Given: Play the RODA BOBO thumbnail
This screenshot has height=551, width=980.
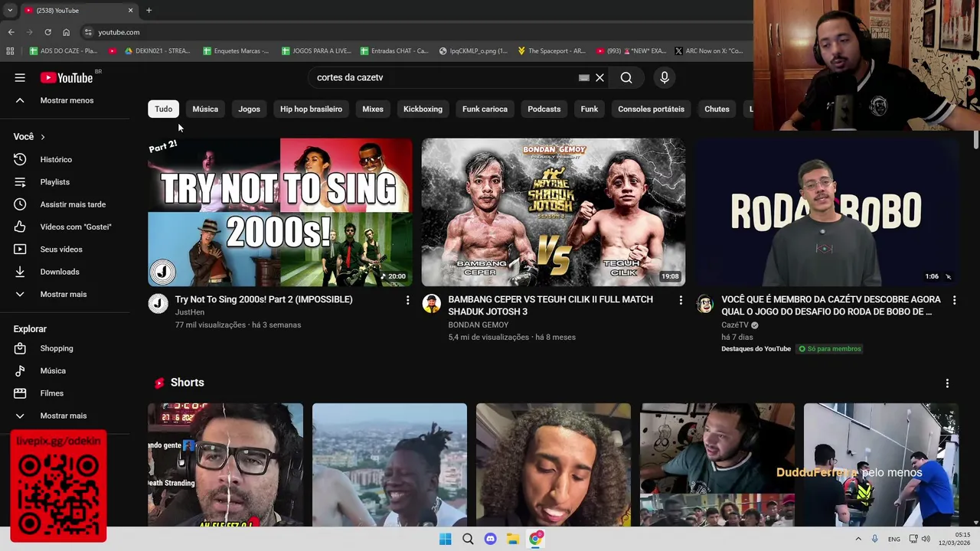Looking at the screenshot, I should pyautogui.click(x=827, y=212).
